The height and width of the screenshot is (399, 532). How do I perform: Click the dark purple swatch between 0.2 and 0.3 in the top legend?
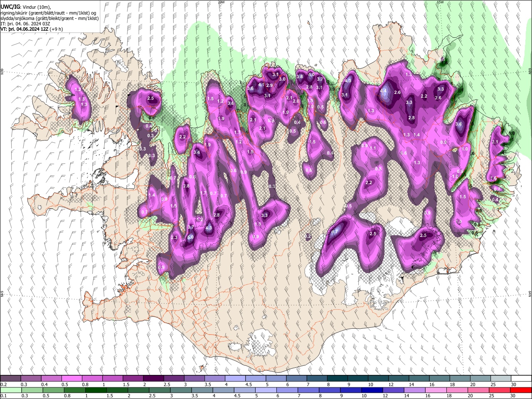tap(11, 379)
